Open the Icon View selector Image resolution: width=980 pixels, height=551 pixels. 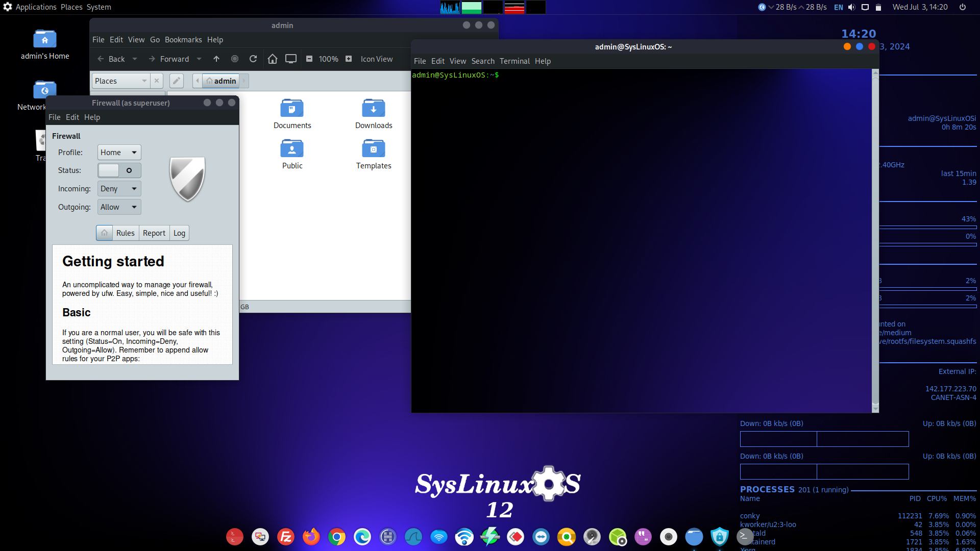tap(377, 59)
